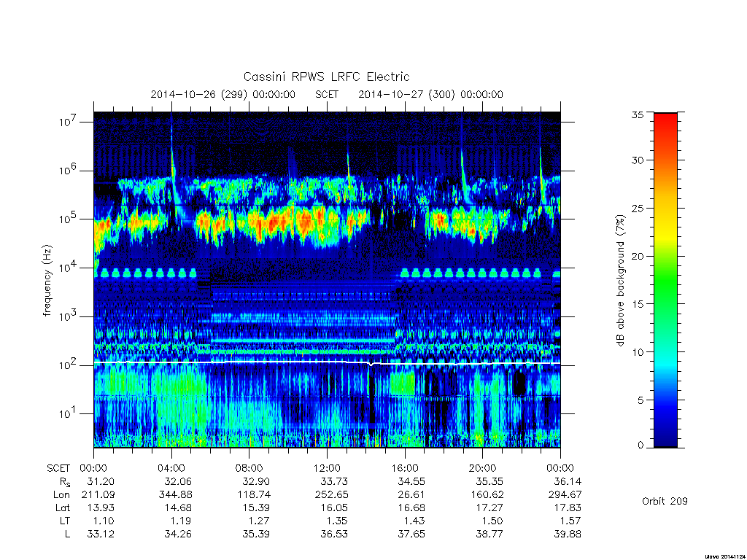Viewport: 747px width, 560px height.
Task: Click the 16:00 SCET time tick label
Action: click(x=405, y=468)
